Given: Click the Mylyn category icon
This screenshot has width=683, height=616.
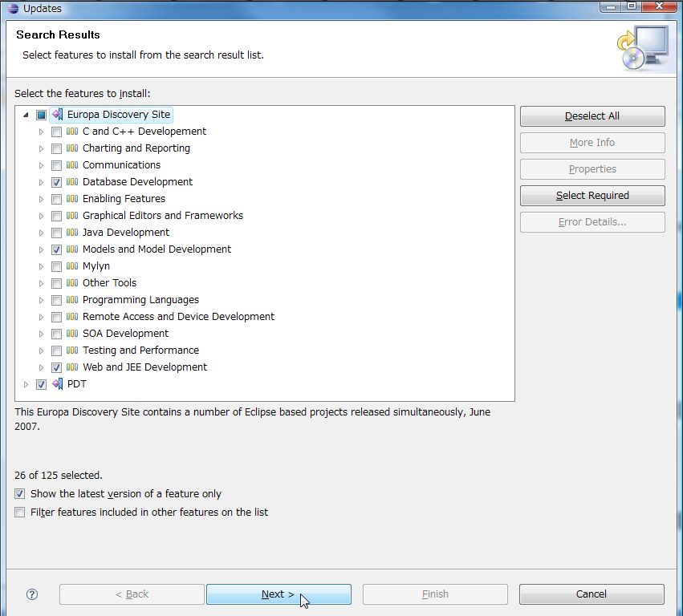Looking at the screenshot, I should 72,266.
